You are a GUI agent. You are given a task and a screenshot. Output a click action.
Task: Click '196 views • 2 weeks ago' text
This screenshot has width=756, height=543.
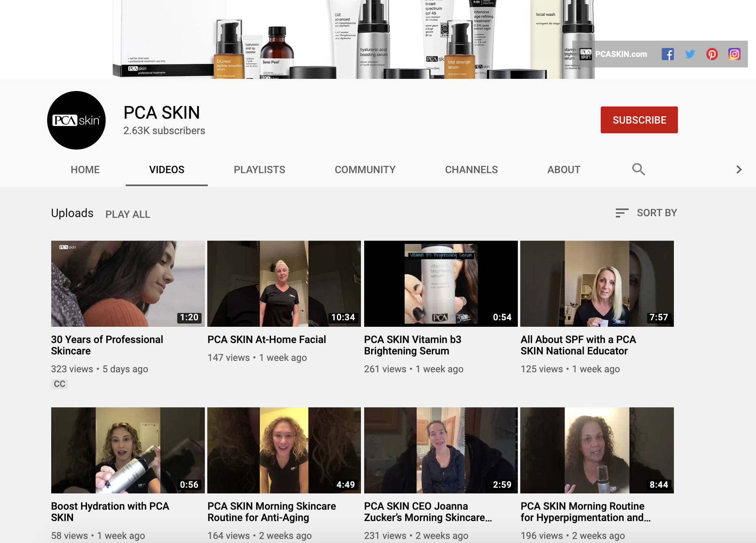pos(573,536)
